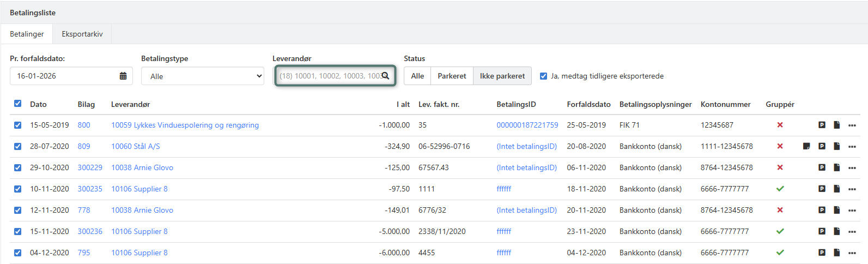Open the calendar picker for forfaldsdato
Screen dimensions: 868x264
click(x=123, y=76)
